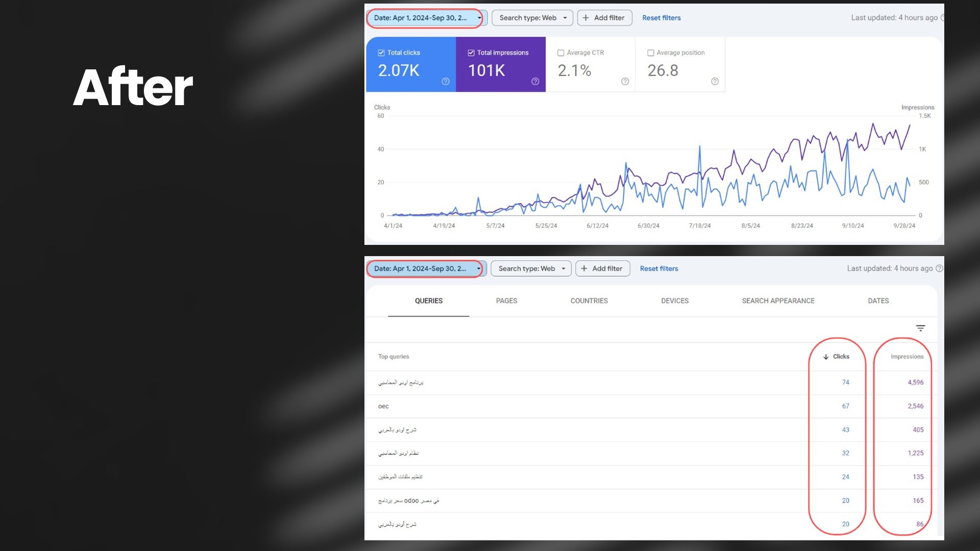Enable the Average CTR checkbox
Image resolution: width=980 pixels, height=551 pixels.
tap(561, 53)
